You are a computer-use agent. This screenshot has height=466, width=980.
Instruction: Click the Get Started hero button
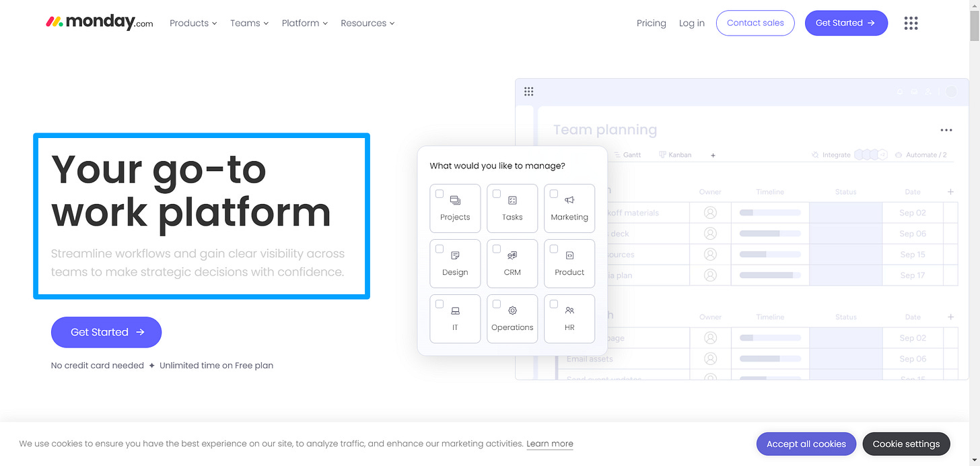pyautogui.click(x=106, y=332)
